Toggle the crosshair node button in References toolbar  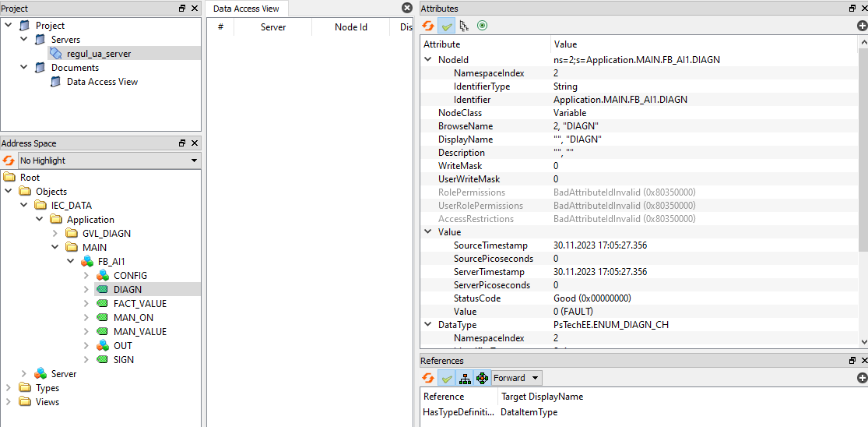pos(482,378)
